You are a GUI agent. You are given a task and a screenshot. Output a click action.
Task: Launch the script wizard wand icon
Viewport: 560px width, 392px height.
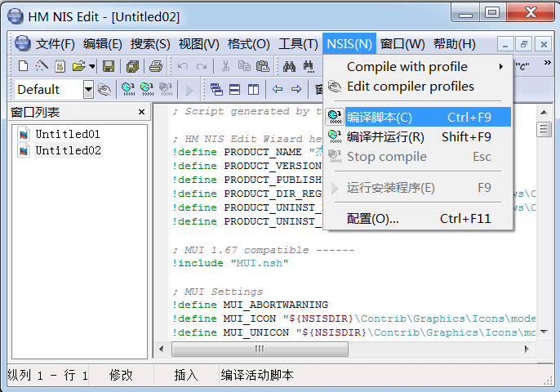[x=42, y=66]
